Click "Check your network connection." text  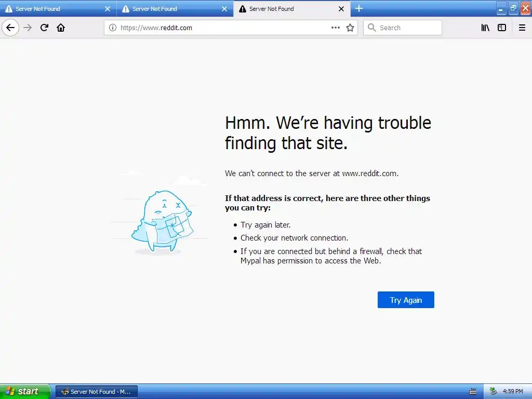(x=294, y=238)
